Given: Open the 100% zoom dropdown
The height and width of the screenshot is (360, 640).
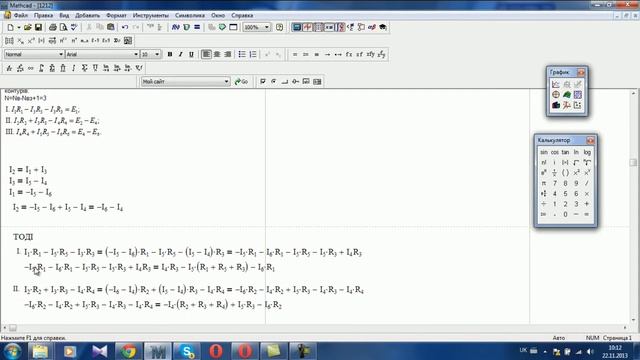Looking at the screenshot, I should click(267, 27).
